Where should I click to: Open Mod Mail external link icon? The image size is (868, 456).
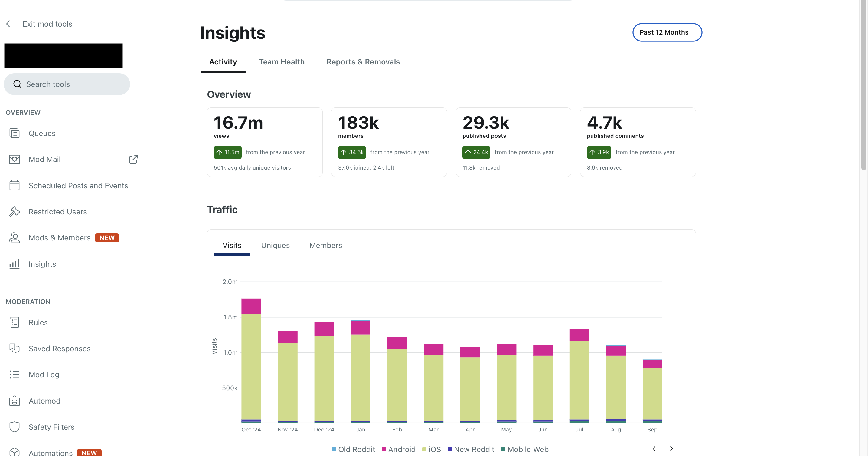(x=133, y=159)
